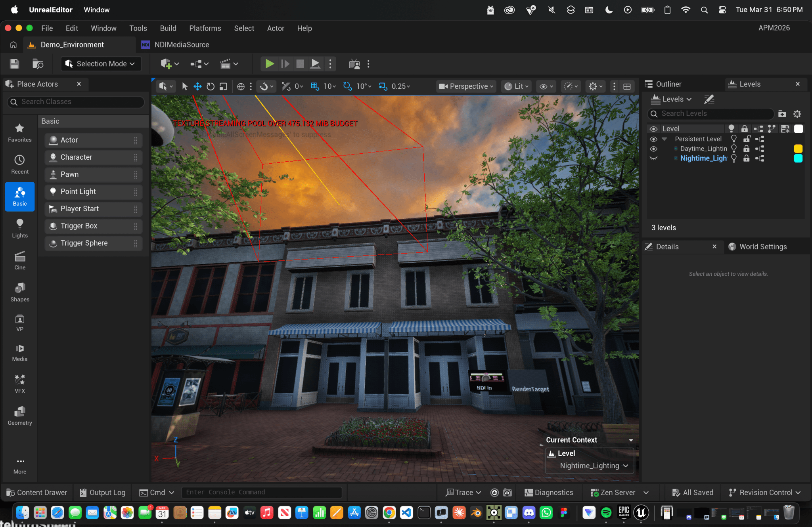Select the translate (move) tool in viewport
The width and height of the screenshot is (812, 527).
pos(197,86)
